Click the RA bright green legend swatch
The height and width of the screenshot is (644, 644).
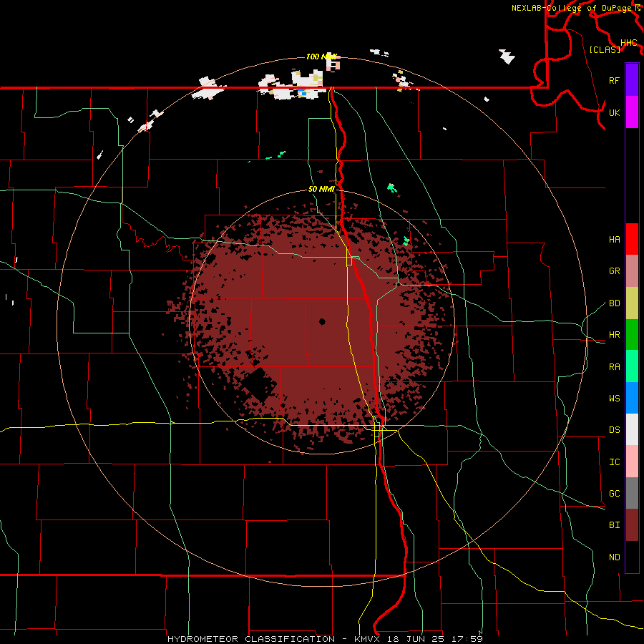click(x=632, y=366)
